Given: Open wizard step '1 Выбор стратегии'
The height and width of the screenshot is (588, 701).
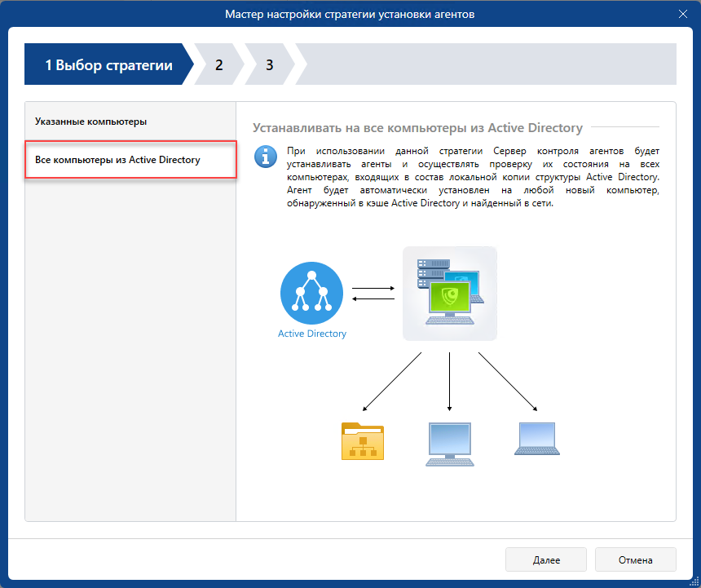Looking at the screenshot, I should [x=108, y=64].
